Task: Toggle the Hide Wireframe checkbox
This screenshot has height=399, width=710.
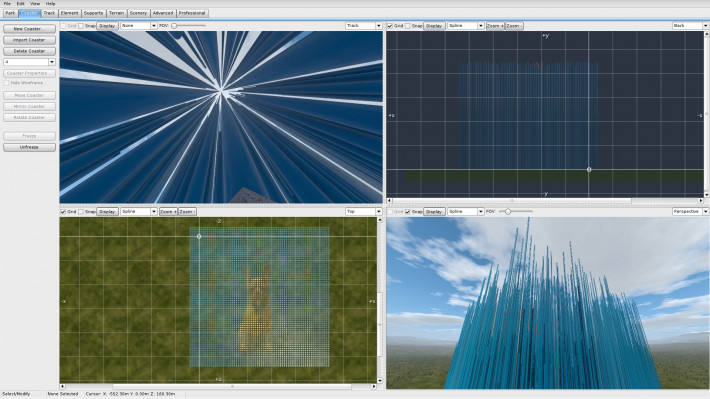Action: [6, 83]
